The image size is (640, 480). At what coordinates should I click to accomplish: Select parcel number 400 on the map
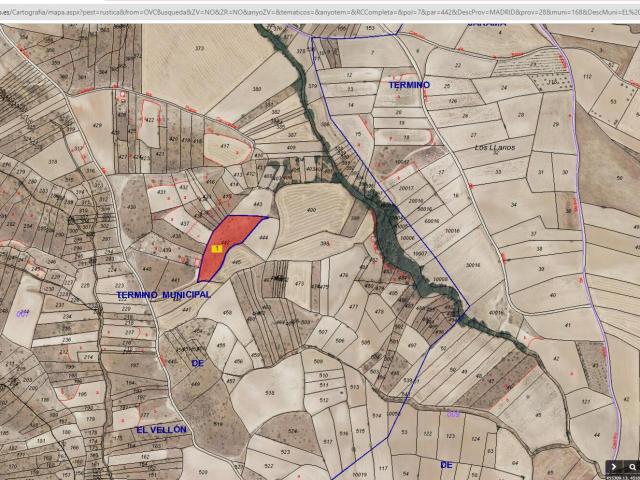(311, 210)
